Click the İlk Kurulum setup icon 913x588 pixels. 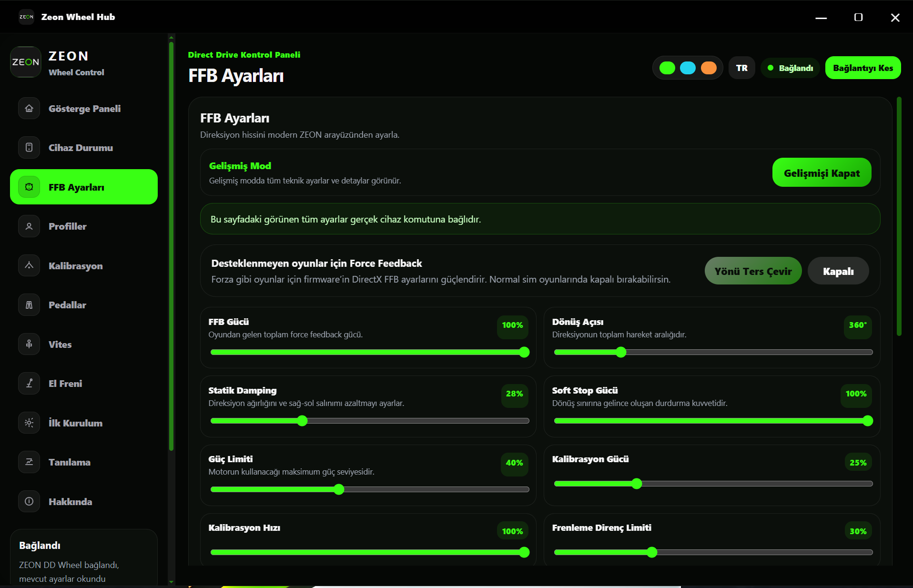click(29, 423)
